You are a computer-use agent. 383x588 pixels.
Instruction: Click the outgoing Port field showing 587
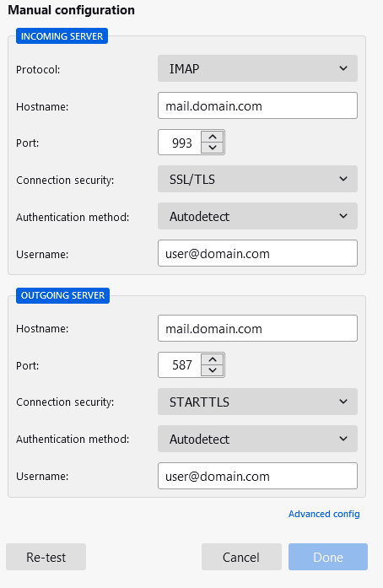pyautogui.click(x=180, y=365)
